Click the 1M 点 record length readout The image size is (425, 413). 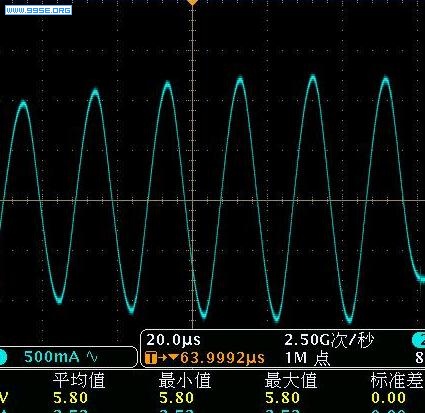click(307, 358)
